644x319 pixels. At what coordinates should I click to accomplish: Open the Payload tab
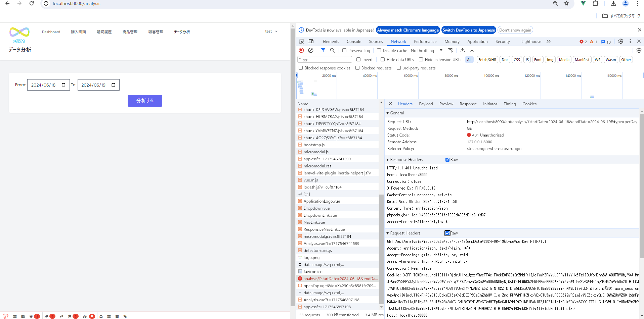coord(426,104)
